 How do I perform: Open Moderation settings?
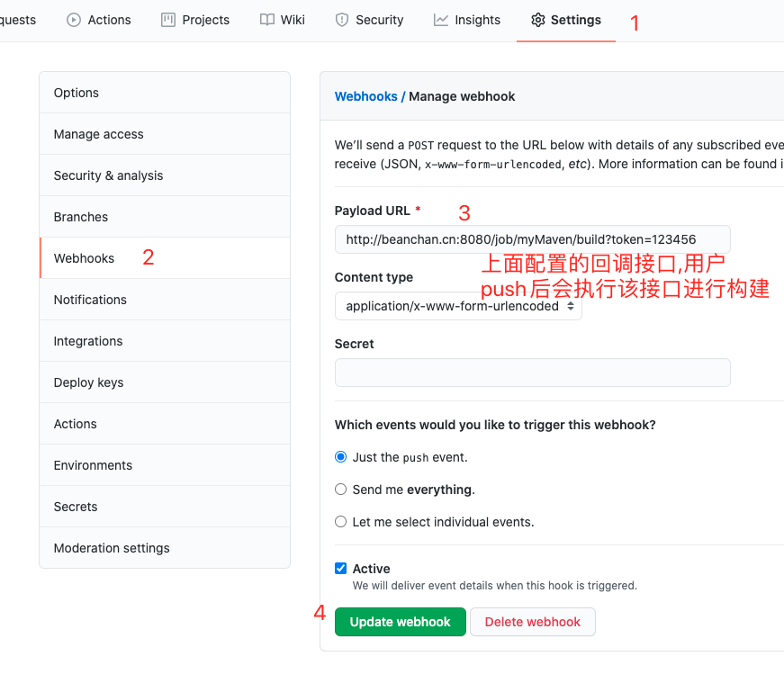pyautogui.click(x=165, y=548)
